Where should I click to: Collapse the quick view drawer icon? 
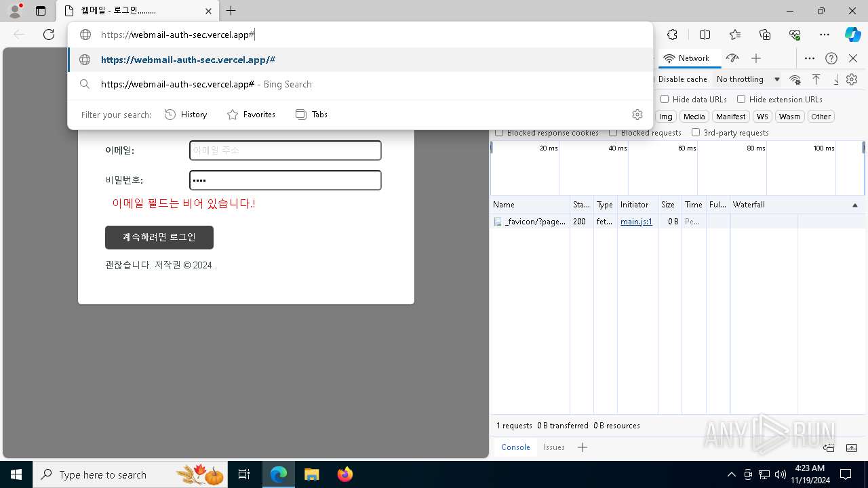coord(852,447)
